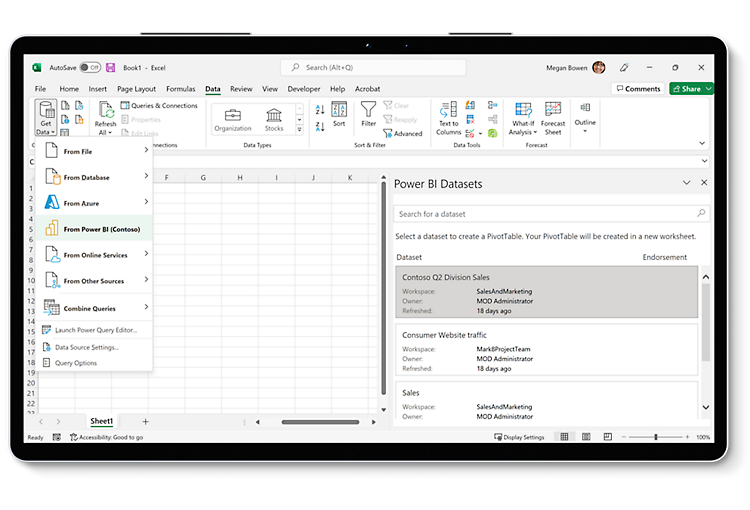Open What-If Analysis tool
Screen dimensions: 750x510
(523, 110)
